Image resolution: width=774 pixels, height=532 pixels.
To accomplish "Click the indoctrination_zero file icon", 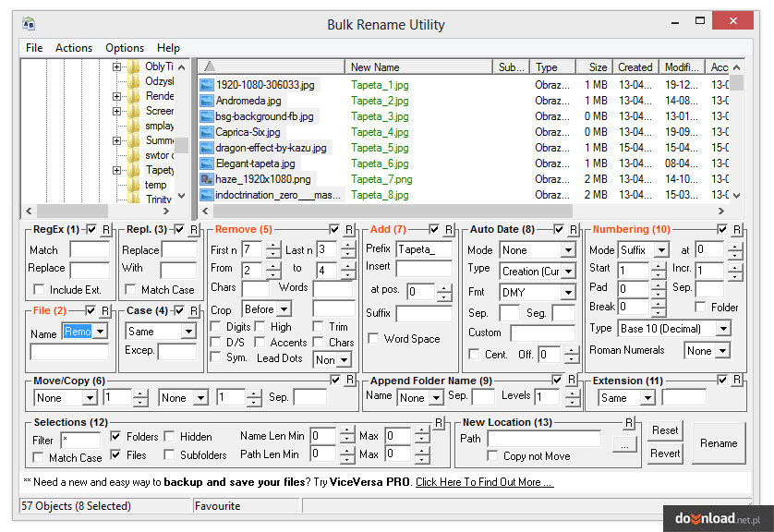I will click(x=207, y=195).
